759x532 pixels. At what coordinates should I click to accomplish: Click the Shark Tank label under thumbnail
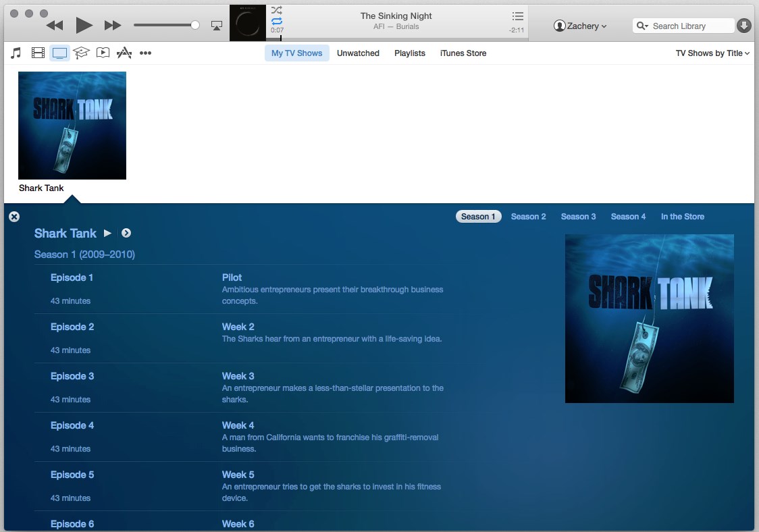(x=41, y=188)
